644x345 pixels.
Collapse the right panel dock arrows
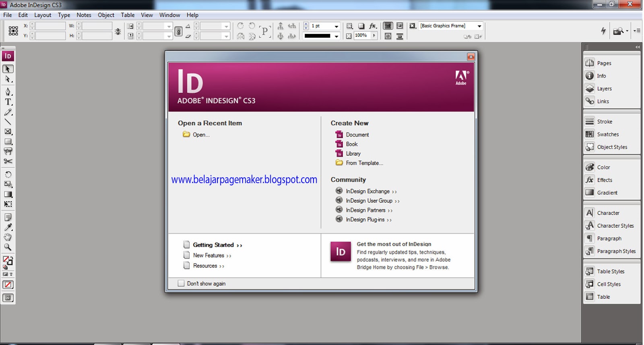pos(638,47)
